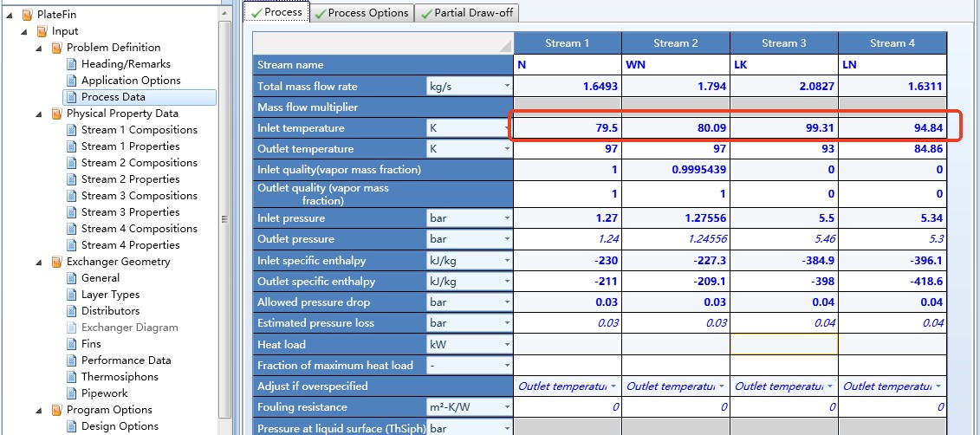Open Stream 3 Properties in the tree
980x435 pixels.
tap(130, 212)
